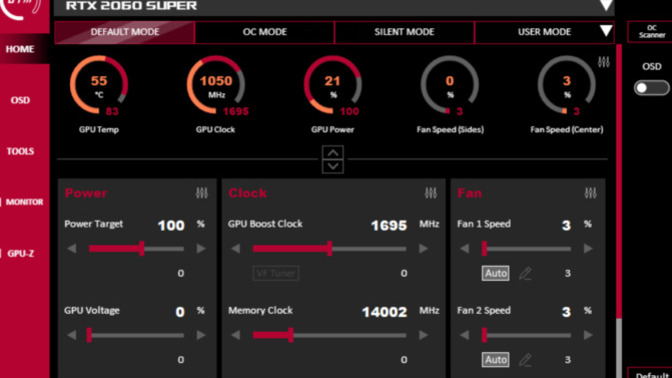
Task: Open GPU-Z from sidebar
Action: [20, 253]
